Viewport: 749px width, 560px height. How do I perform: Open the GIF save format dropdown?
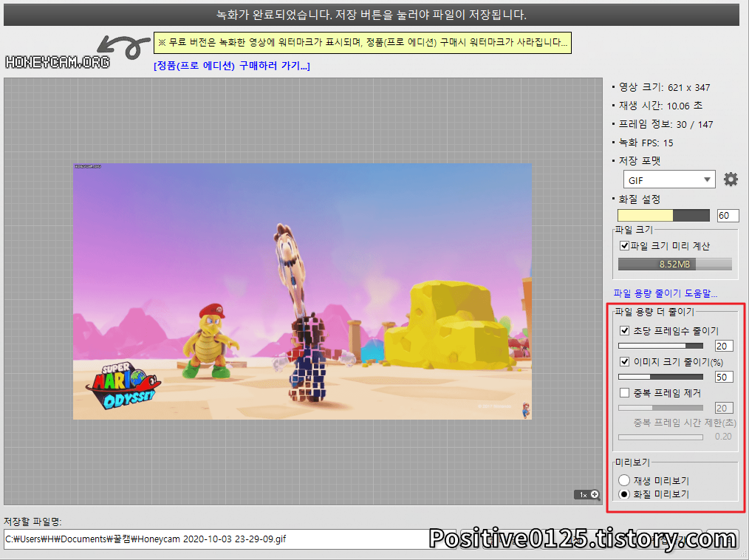click(x=668, y=180)
